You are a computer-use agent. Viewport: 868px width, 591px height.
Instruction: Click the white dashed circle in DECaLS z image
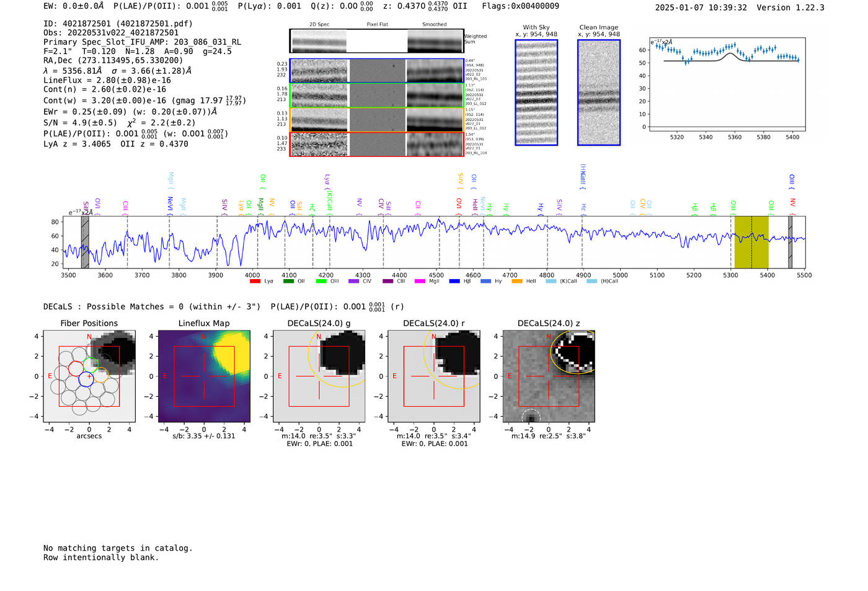click(530, 417)
